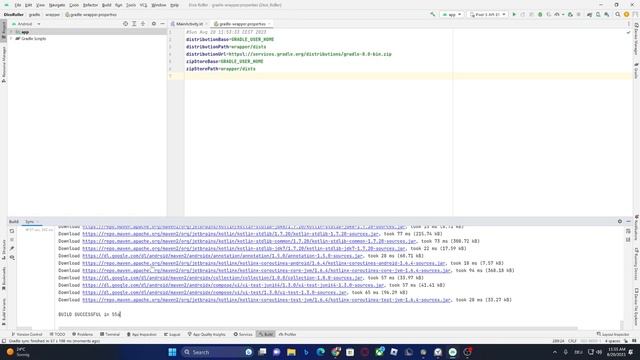Open the Tools menu
Image resolution: width=640 pixels, height=360 pixels.
pos(131,5)
